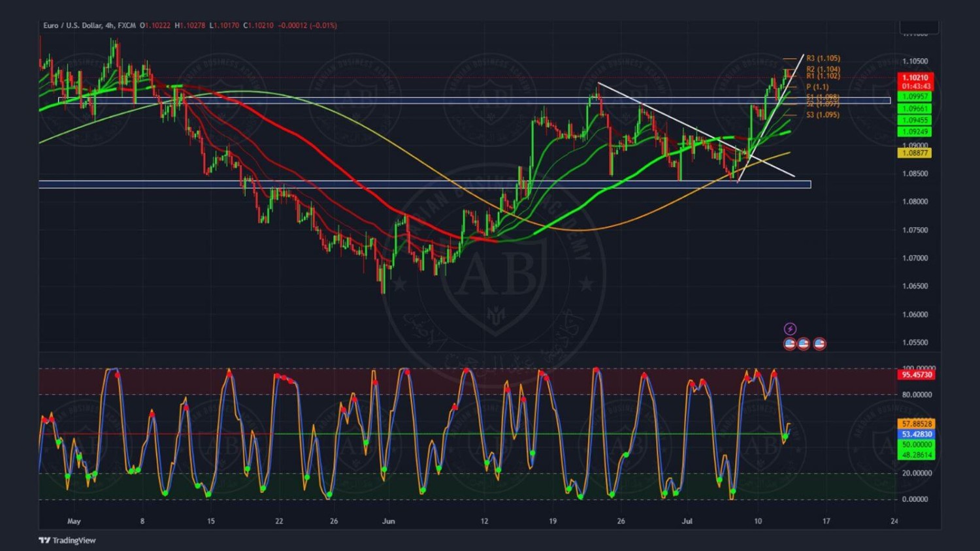Click the Jun label on time axis

pos(389,521)
